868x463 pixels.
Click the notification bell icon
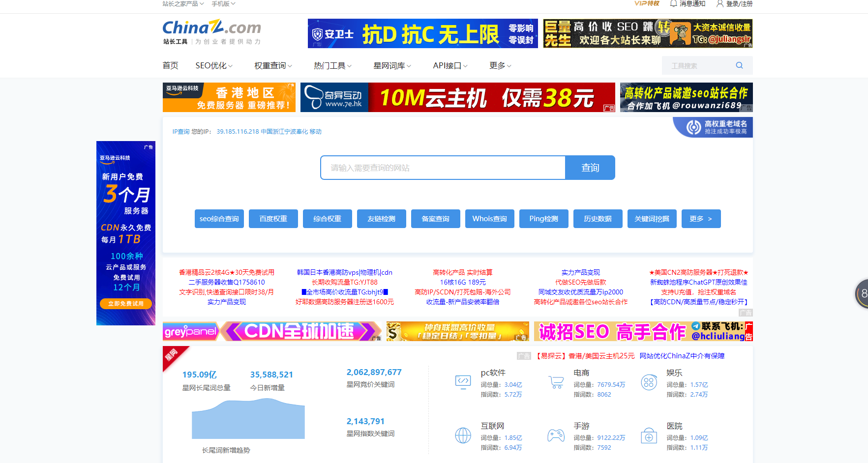click(674, 3)
